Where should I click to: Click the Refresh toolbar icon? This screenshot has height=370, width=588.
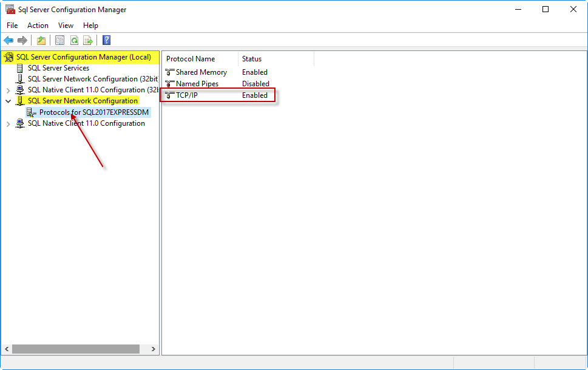coord(74,40)
